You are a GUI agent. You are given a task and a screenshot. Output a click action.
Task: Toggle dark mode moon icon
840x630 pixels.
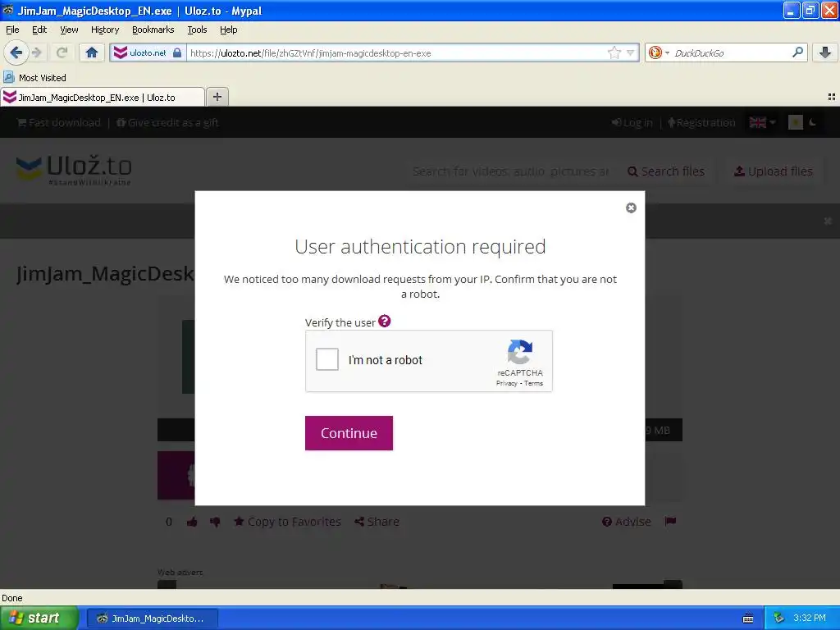click(x=813, y=123)
